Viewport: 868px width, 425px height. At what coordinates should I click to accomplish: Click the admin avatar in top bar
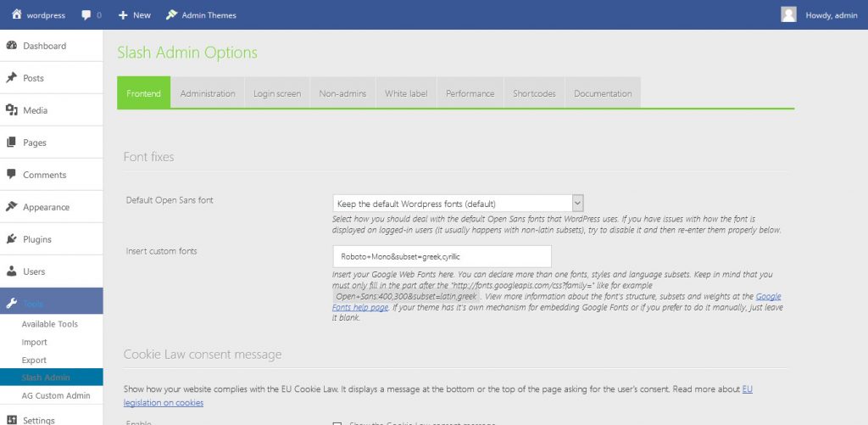pyautogui.click(x=788, y=14)
